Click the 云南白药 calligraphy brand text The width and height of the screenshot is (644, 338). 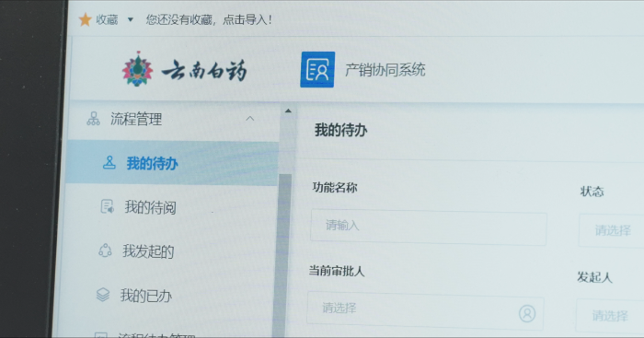[204, 71]
